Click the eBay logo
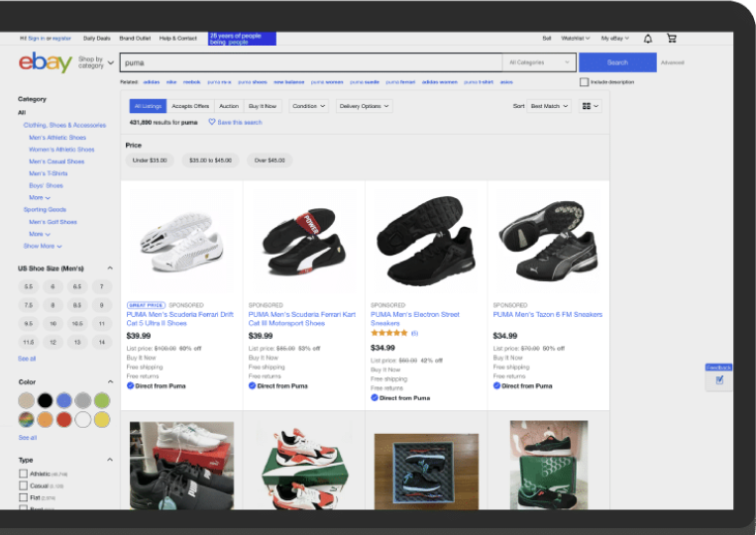Viewport: 756px width, 535px height. pyautogui.click(x=46, y=62)
